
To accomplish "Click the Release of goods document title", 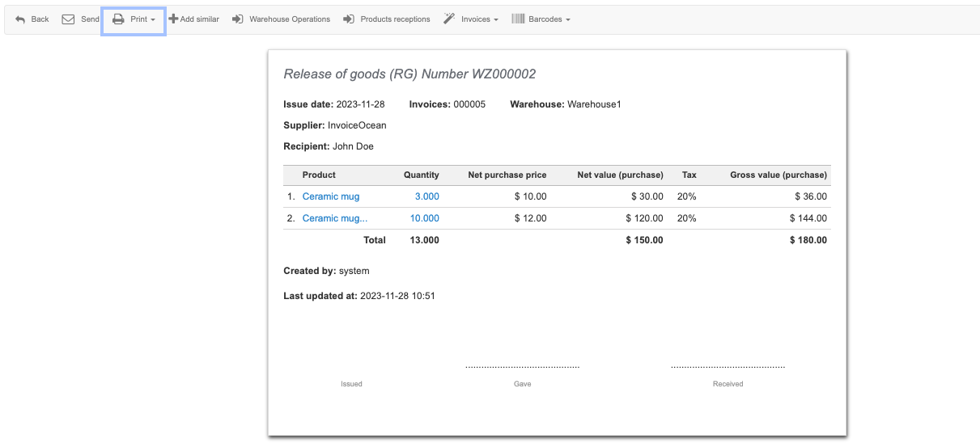I will (x=409, y=74).
